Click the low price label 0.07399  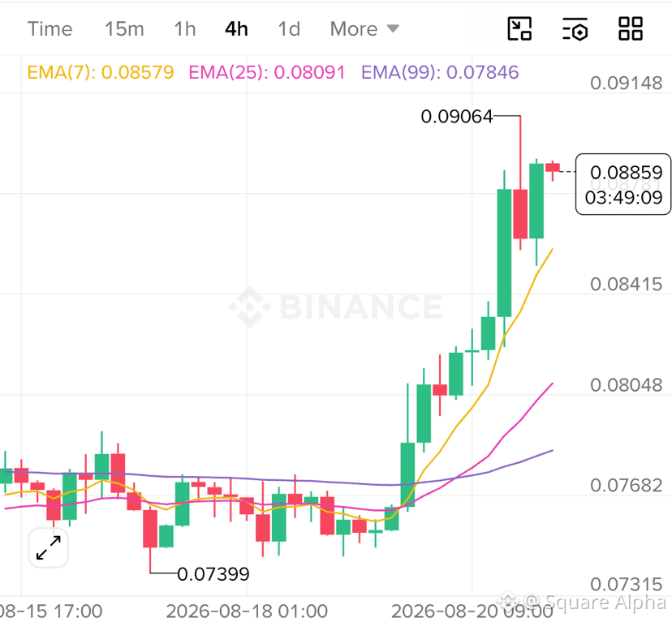point(213,574)
